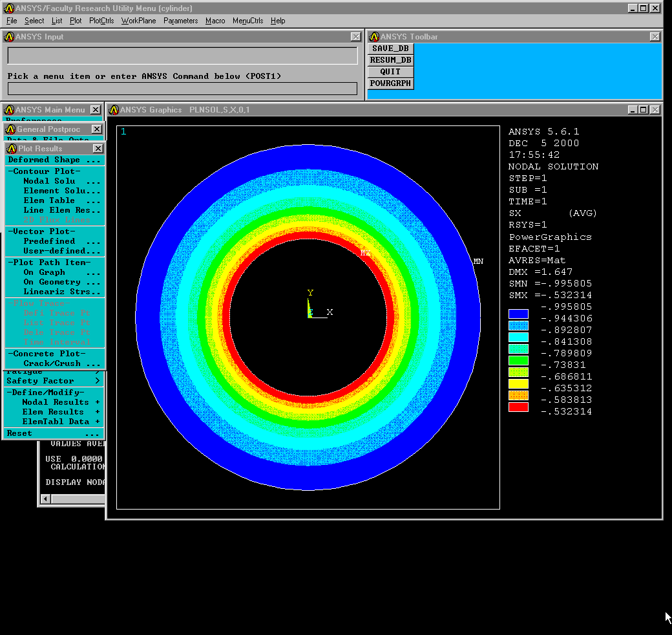Click ANSYS logo in Utility Menu title bar
672x635 pixels.
[x=9, y=8]
